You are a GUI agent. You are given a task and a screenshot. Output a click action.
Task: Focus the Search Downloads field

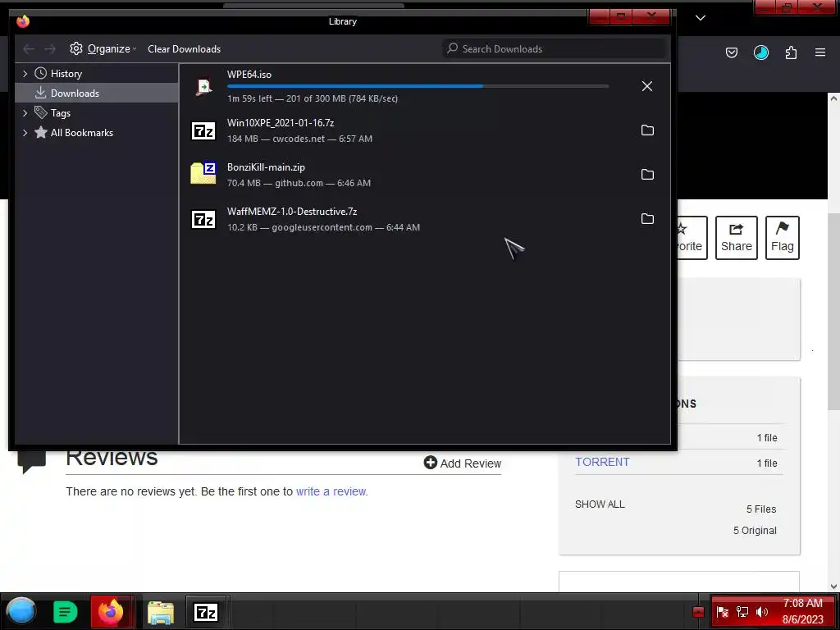[x=554, y=48]
